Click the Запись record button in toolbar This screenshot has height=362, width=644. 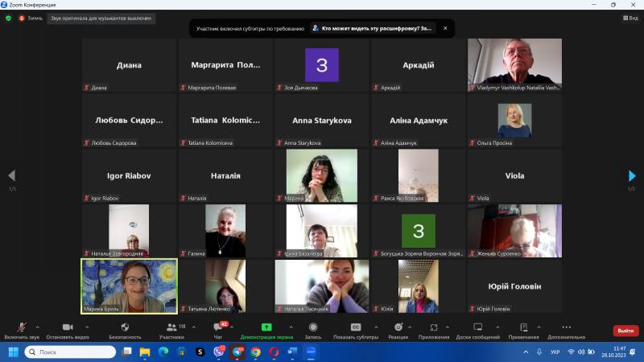point(313,330)
